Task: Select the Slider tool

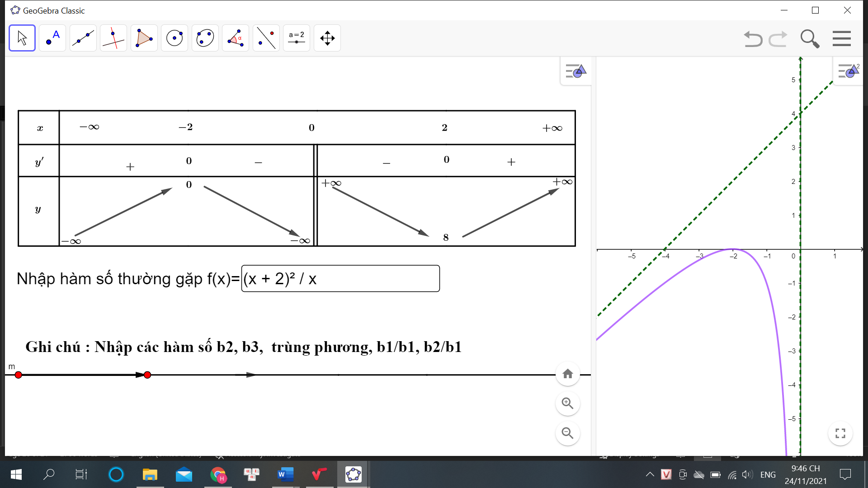Action: pyautogui.click(x=297, y=38)
